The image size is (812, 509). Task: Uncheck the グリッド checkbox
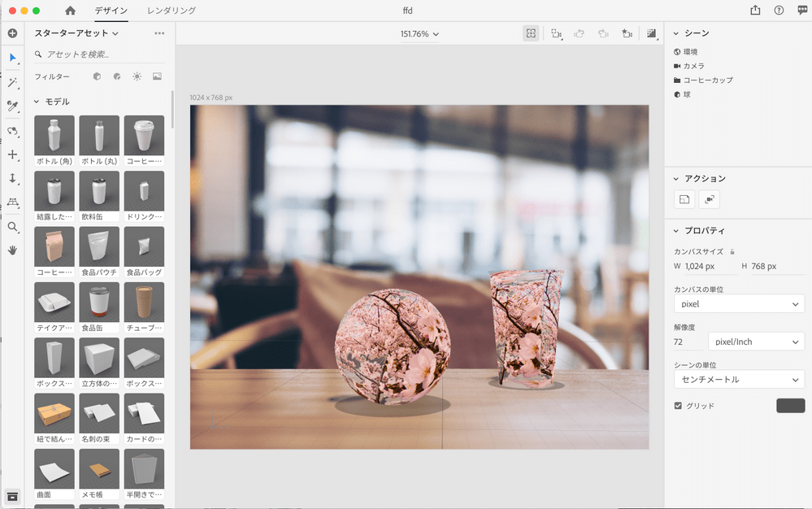[x=678, y=406]
